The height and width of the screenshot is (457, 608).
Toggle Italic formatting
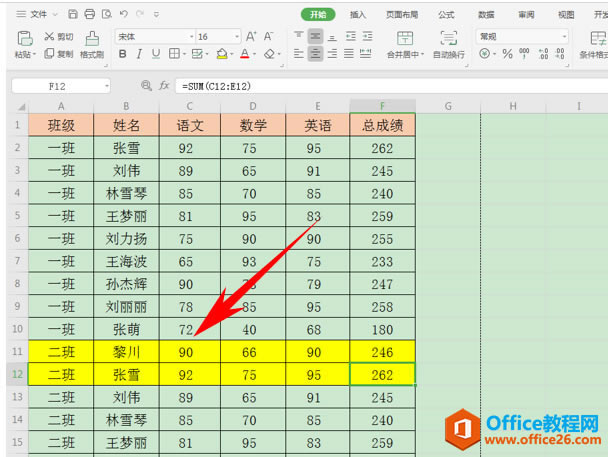tap(139, 54)
